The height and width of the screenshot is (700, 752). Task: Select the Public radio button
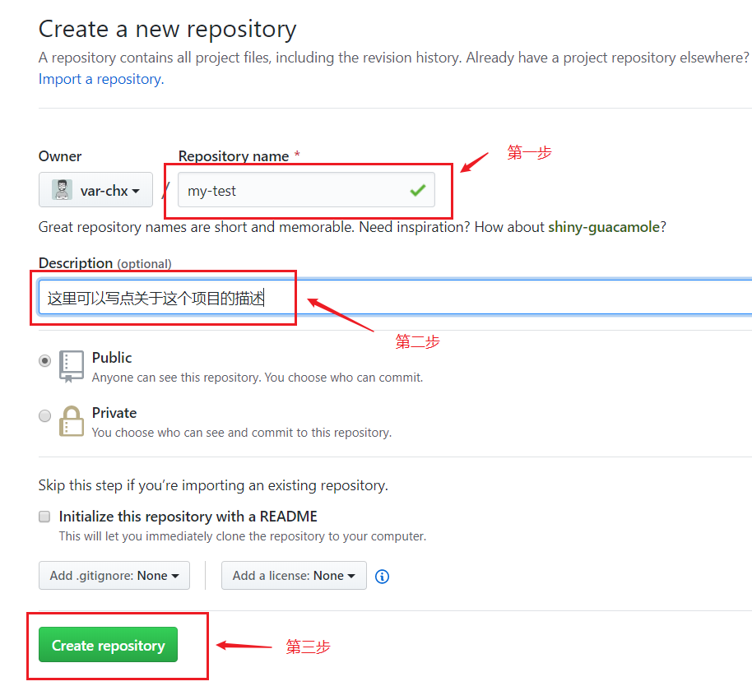click(45, 360)
